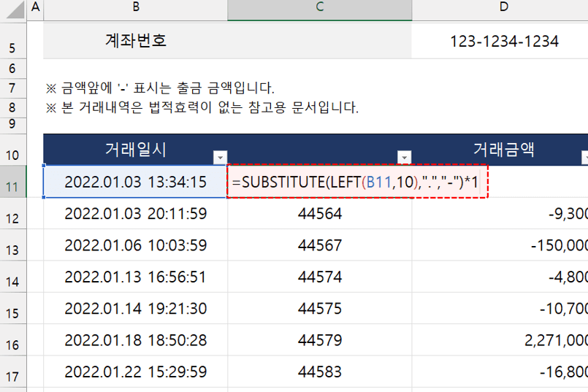Click cell with 2022.01.22 15:29:59
The image size is (588, 392).
click(135, 372)
